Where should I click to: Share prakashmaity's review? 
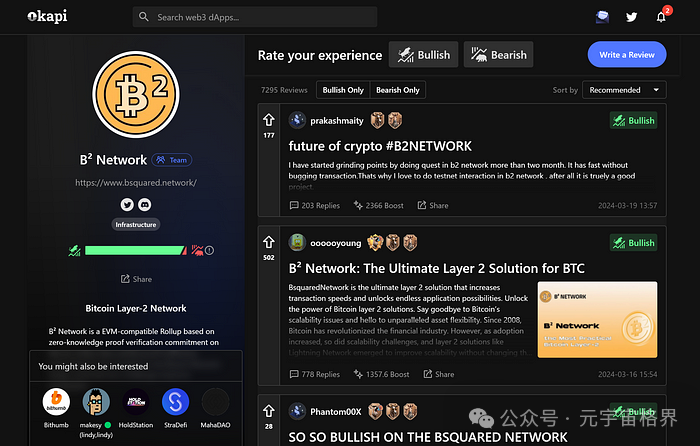click(433, 205)
